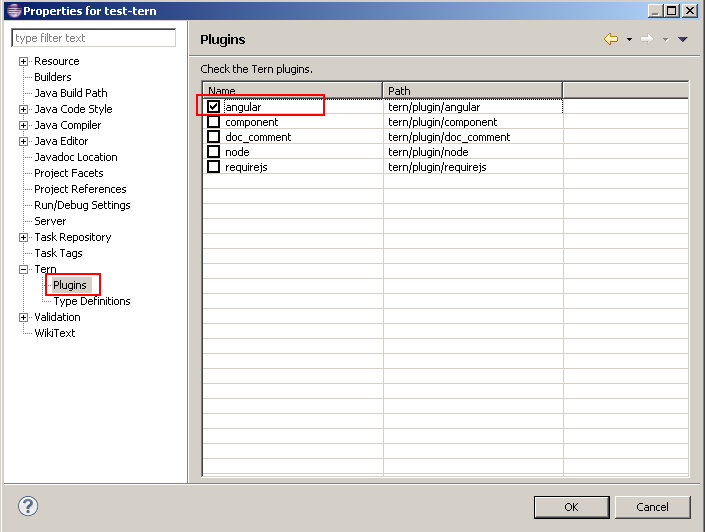Click the Help question mark icon
Image resolution: width=705 pixels, height=532 pixels.
[28, 506]
